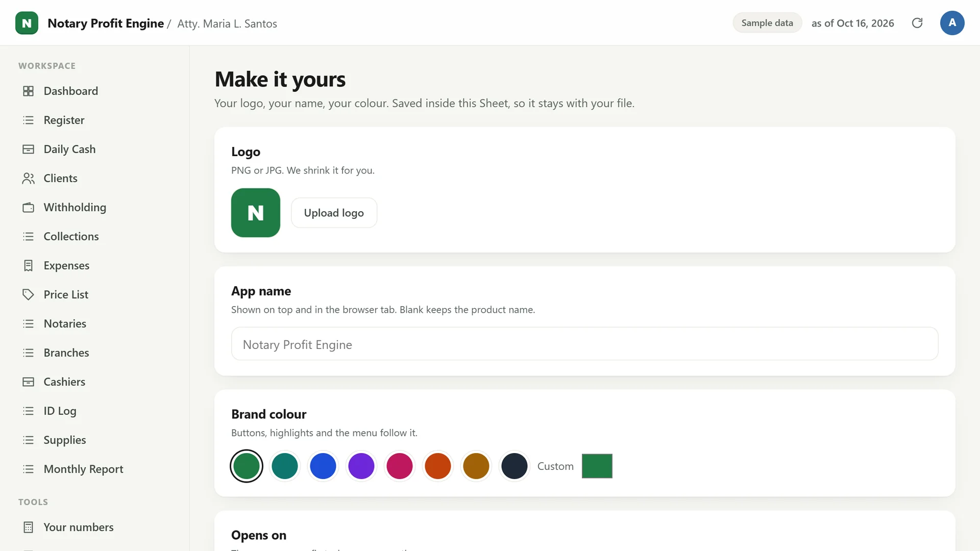Image resolution: width=980 pixels, height=551 pixels.
Task: Click the Daily Cash card icon
Action: pyautogui.click(x=29, y=149)
